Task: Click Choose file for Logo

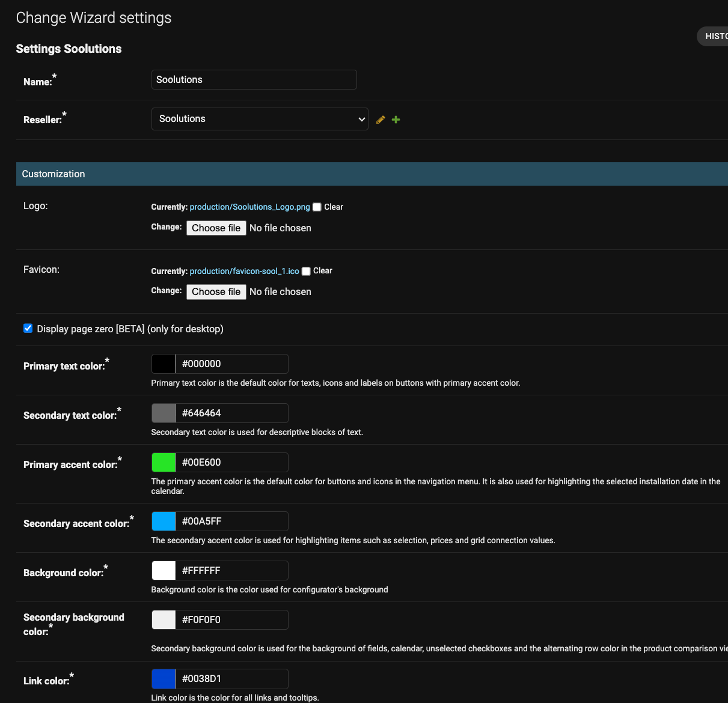Action: [216, 228]
